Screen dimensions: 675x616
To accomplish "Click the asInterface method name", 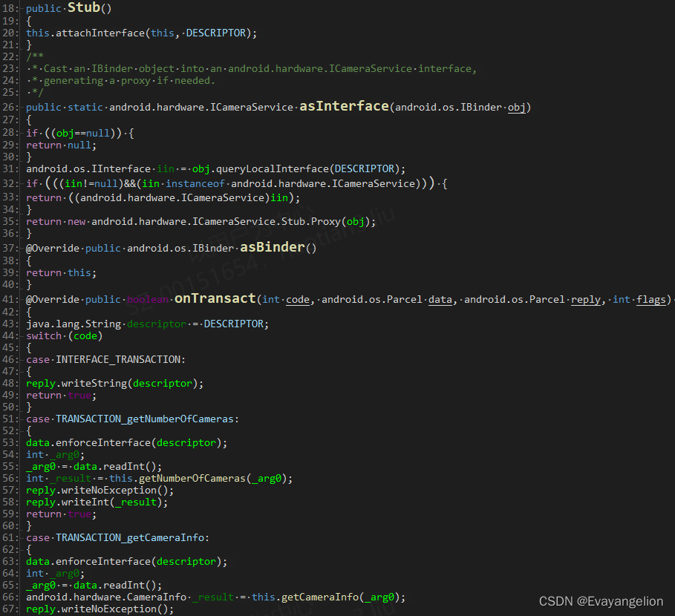I will point(343,106).
